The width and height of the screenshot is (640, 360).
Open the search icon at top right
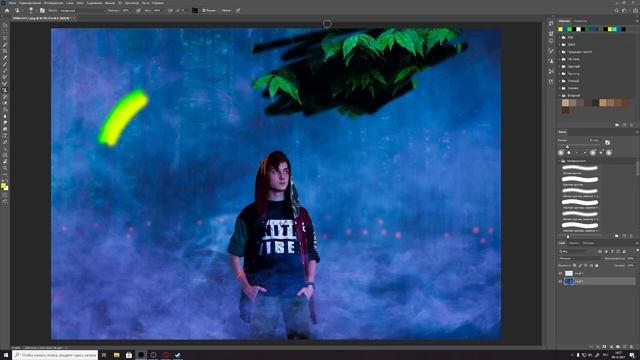(x=617, y=11)
